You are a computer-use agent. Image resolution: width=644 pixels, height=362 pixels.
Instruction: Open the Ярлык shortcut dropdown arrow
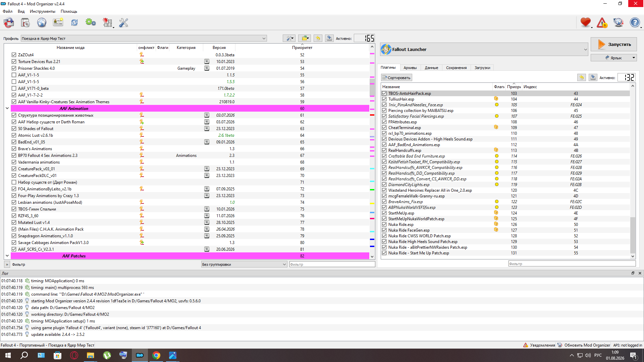[634, 58]
